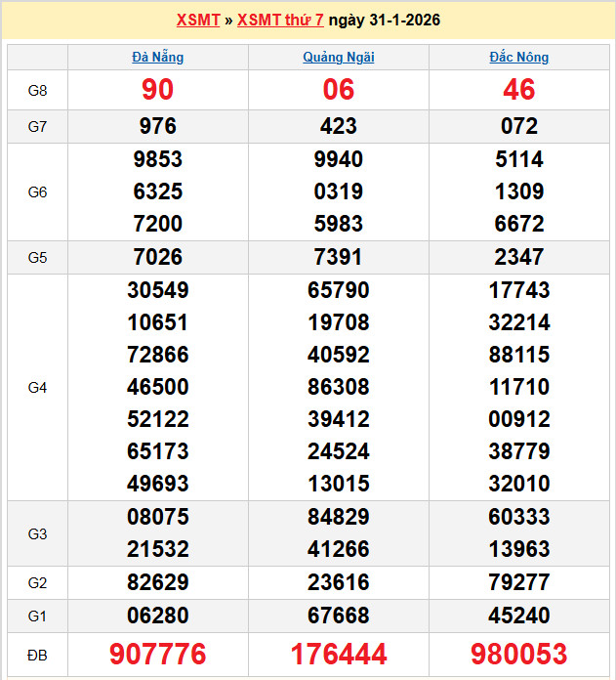Click the 'XSMT thứ 7' link

pos(280,20)
